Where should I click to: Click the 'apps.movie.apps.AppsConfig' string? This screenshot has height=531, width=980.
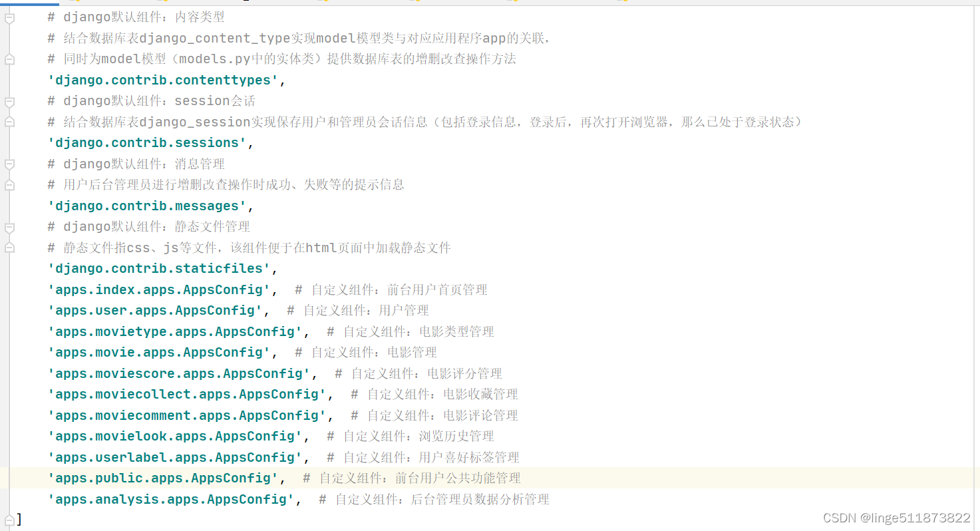(x=159, y=353)
